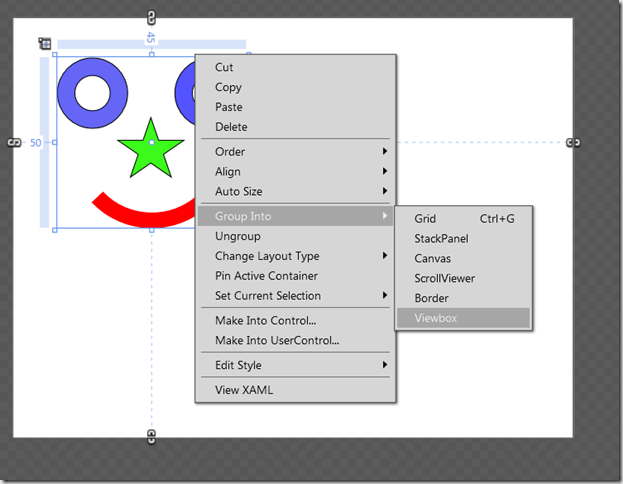Group selection into StackPanel

click(x=463, y=238)
